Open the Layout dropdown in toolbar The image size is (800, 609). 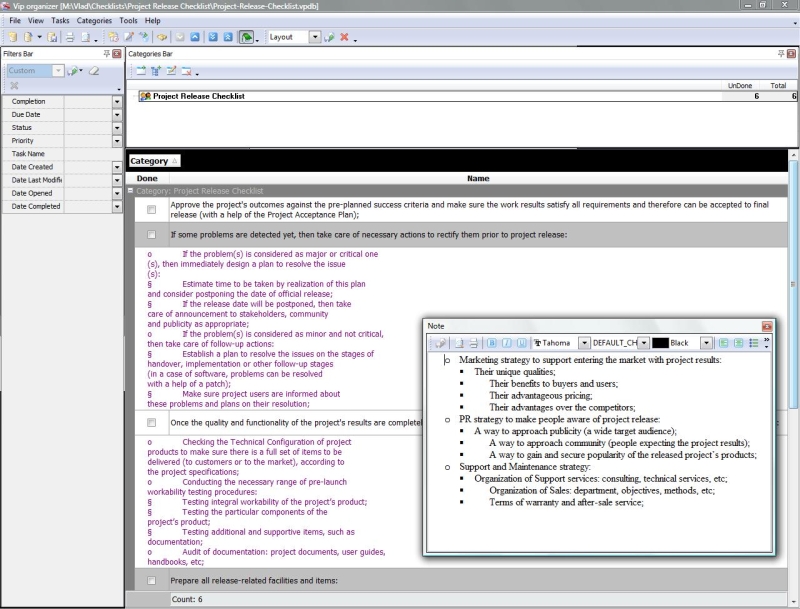[315, 37]
